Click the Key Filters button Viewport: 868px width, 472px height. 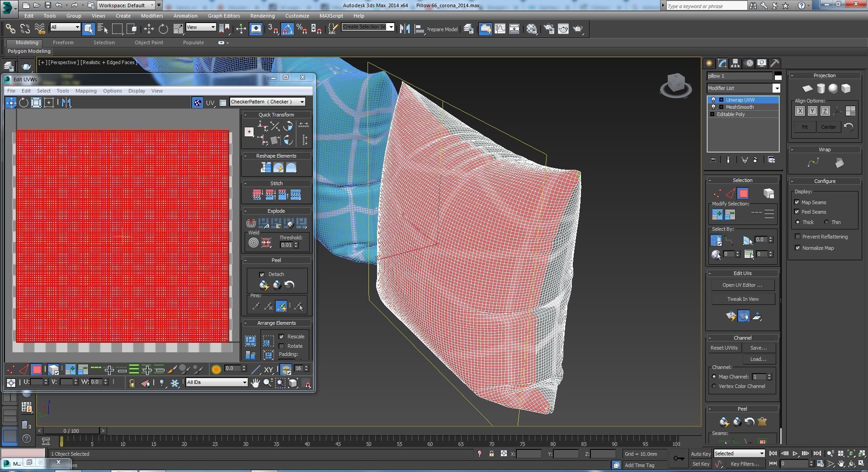tap(744, 464)
